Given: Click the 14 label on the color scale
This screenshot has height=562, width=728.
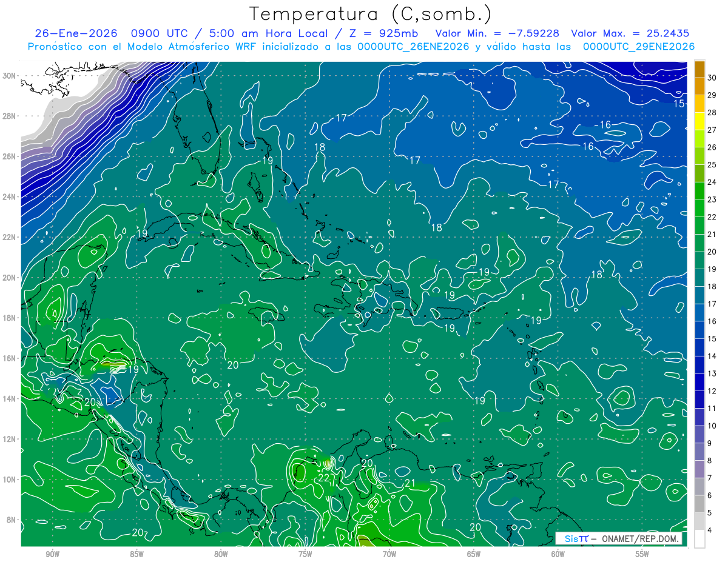Looking at the screenshot, I should coord(713,356).
